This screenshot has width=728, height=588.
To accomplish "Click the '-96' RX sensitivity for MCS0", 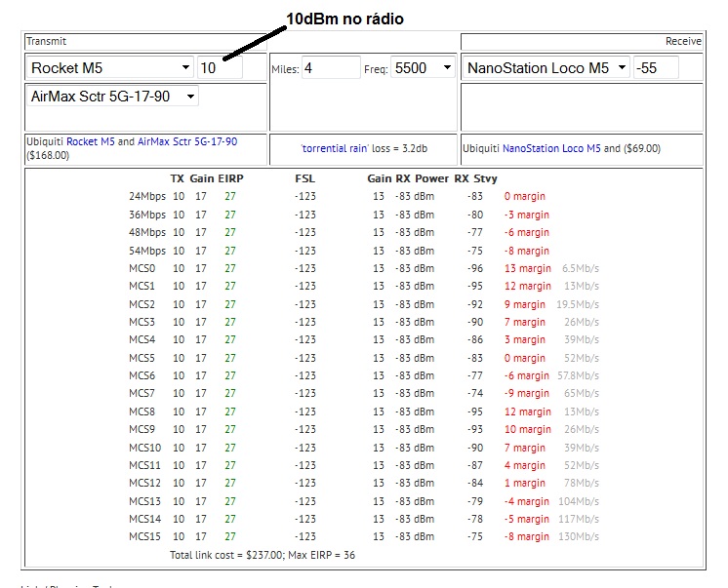I will (475, 269).
